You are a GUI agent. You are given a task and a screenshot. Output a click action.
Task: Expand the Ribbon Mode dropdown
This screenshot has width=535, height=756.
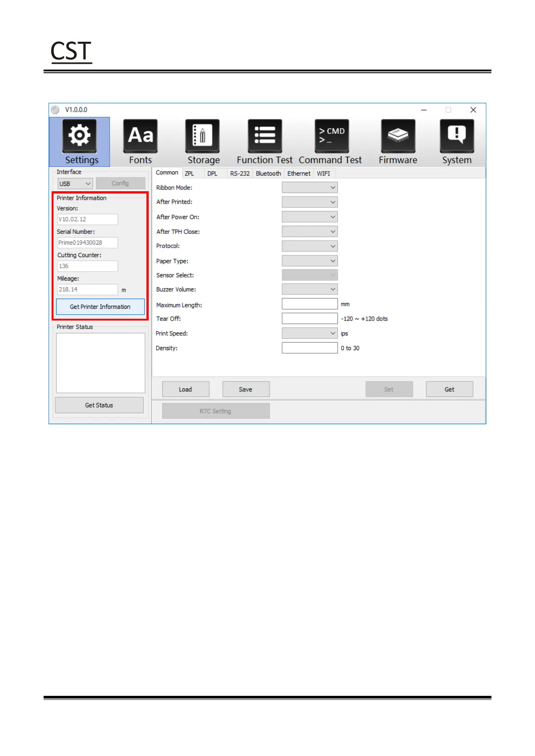pos(310,188)
